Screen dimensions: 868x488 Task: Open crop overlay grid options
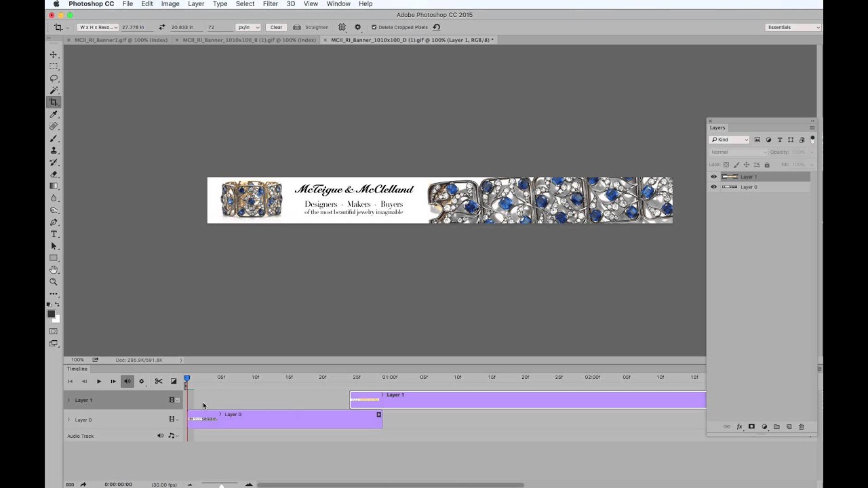pos(342,27)
